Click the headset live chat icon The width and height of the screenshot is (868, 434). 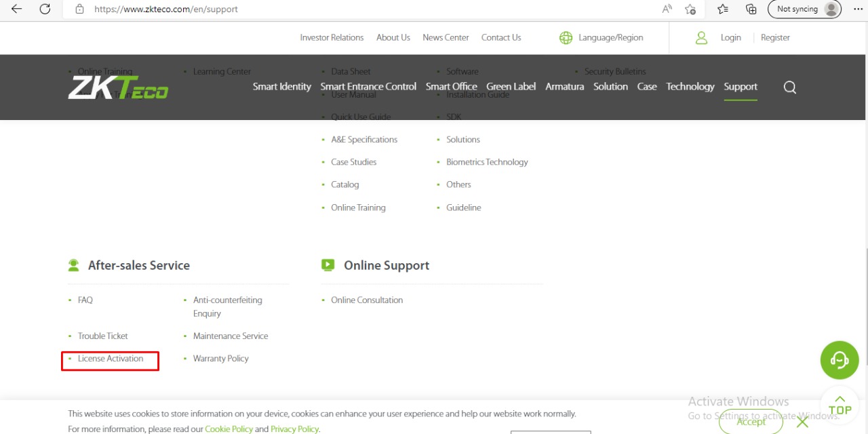839,360
